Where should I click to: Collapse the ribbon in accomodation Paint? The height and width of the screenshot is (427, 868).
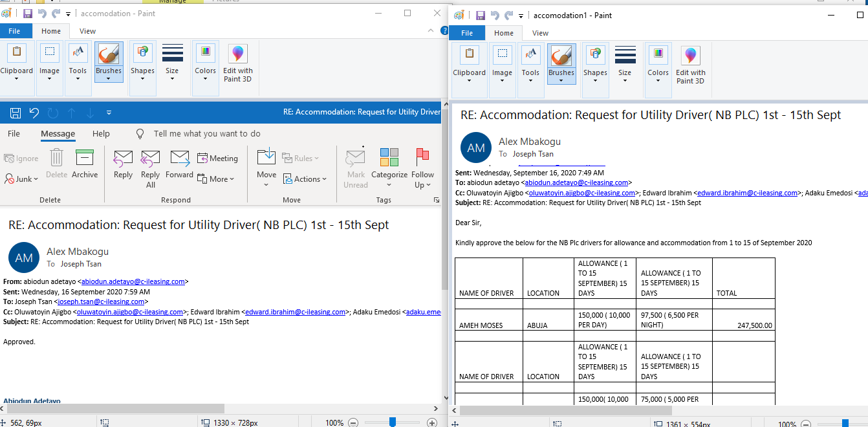[431, 30]
